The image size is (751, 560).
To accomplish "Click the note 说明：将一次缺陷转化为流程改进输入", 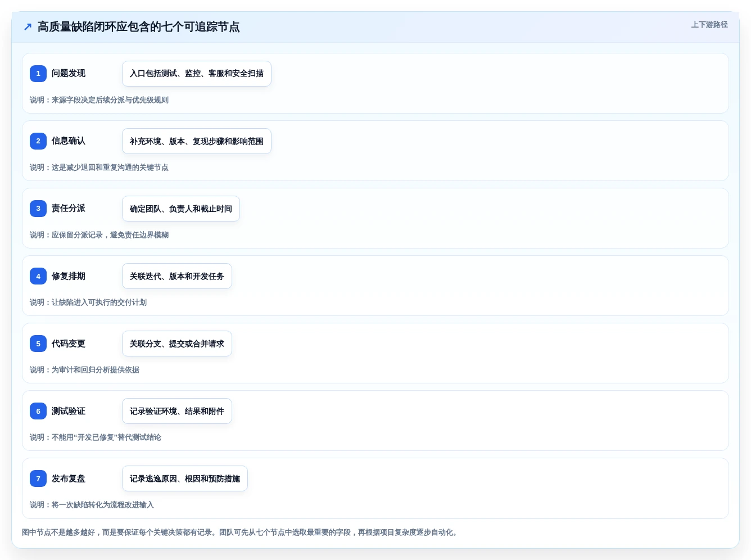I will tap(92, 504).
